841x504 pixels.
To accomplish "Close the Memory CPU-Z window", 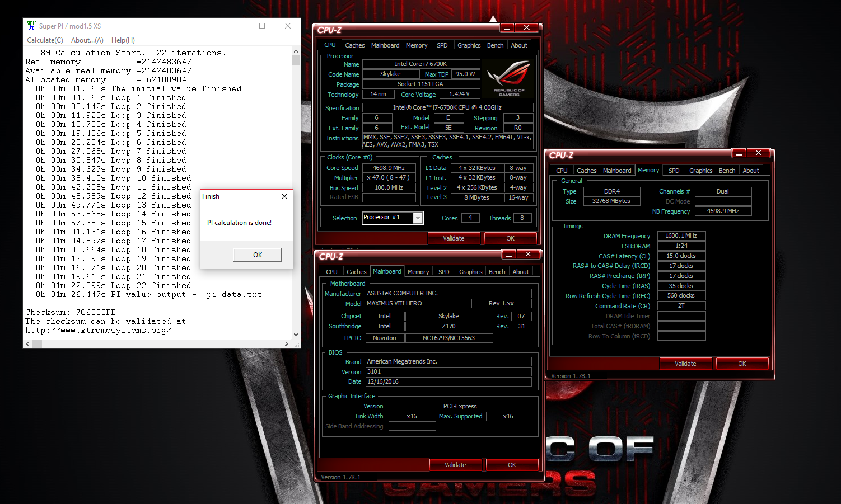I will [758, 153].
